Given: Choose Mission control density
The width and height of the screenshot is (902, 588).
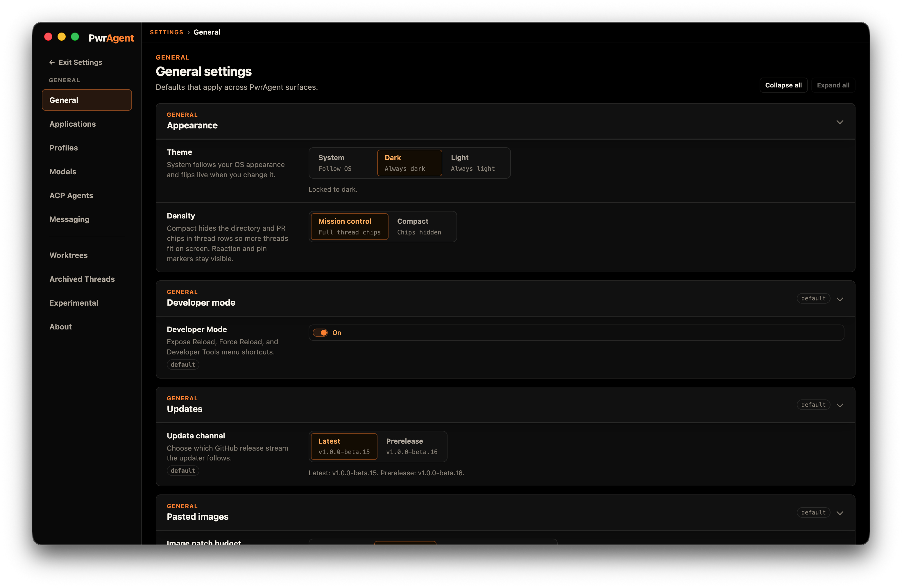Looking at the screenshot, I should point(349,227).
